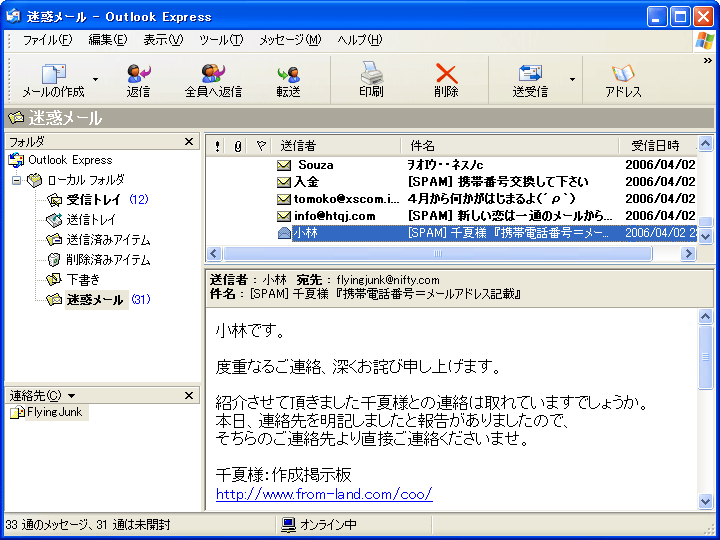Viewport: 720px width, 540px height.
Task: Sort by the attachment paperclip column icon
Action: pos(237,146)
